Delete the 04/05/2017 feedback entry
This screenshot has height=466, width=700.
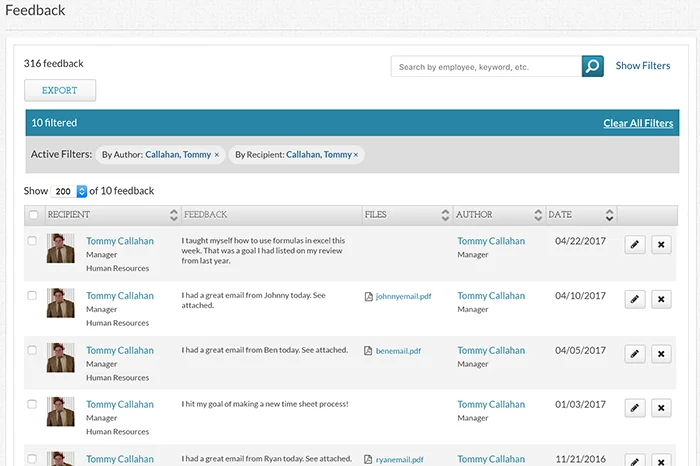pyautogui.click(x=661, y=354)
